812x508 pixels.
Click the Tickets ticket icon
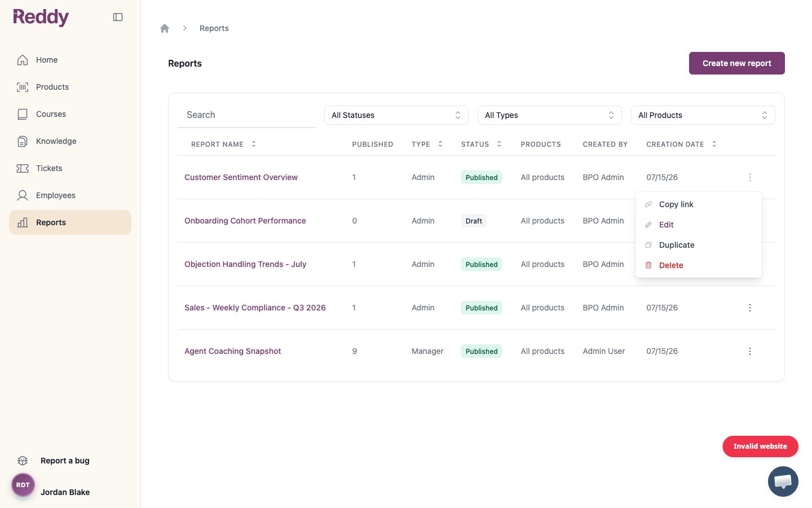pyautogui.click(x=23, y=168)
